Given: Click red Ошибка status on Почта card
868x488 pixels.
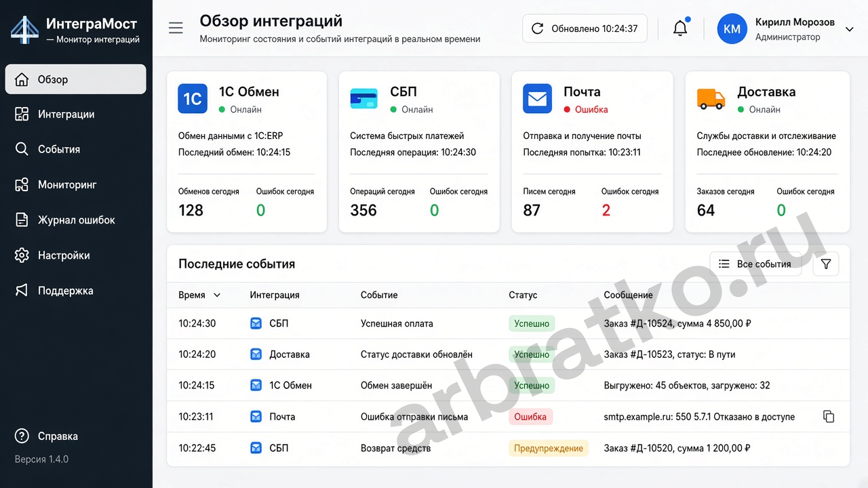Looking at the screenshot, I should click(586, 109).
